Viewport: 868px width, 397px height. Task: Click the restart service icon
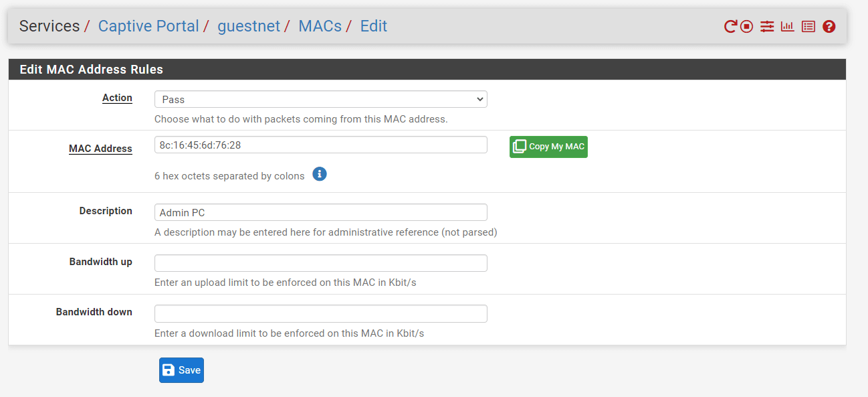point(730,27)
